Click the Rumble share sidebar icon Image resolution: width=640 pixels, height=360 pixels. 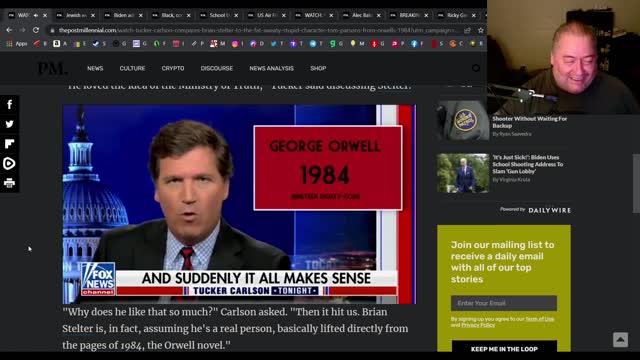[x=9, y=163]
